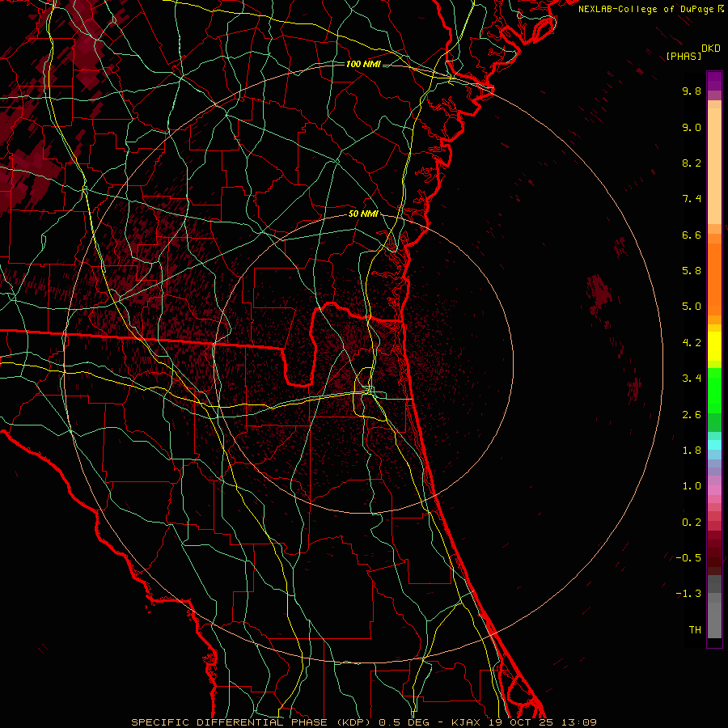Image resolution: width=728 pixels, height=728 pixels.
Task: Pick the cyan colorbar segment
Action: tap(714, 445)
